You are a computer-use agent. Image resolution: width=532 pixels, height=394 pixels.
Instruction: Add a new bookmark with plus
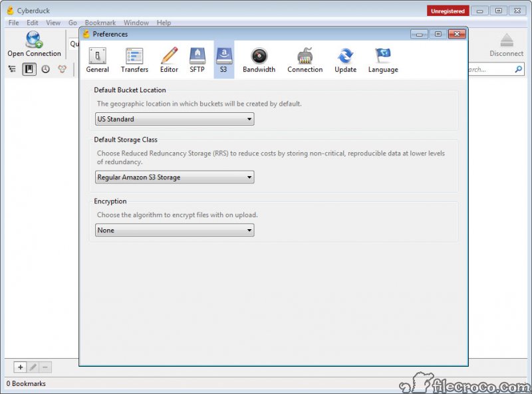click(x=21, y=367)
